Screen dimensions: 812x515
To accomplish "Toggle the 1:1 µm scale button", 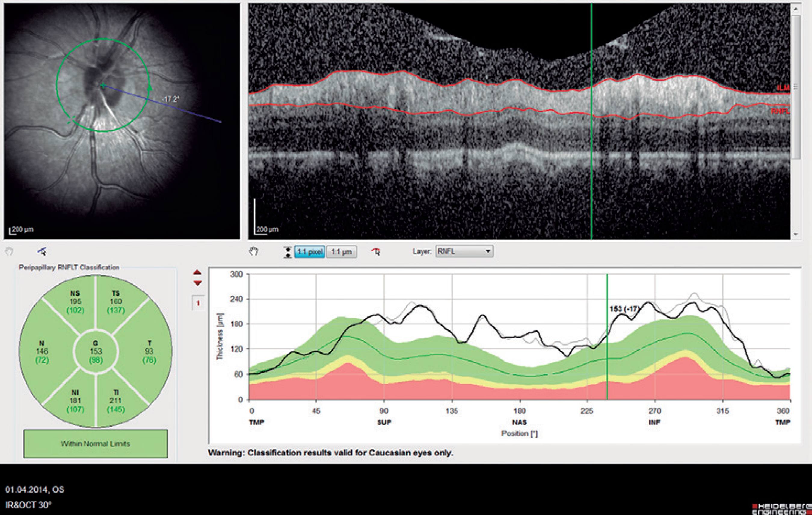I will (x=341, y=252).
